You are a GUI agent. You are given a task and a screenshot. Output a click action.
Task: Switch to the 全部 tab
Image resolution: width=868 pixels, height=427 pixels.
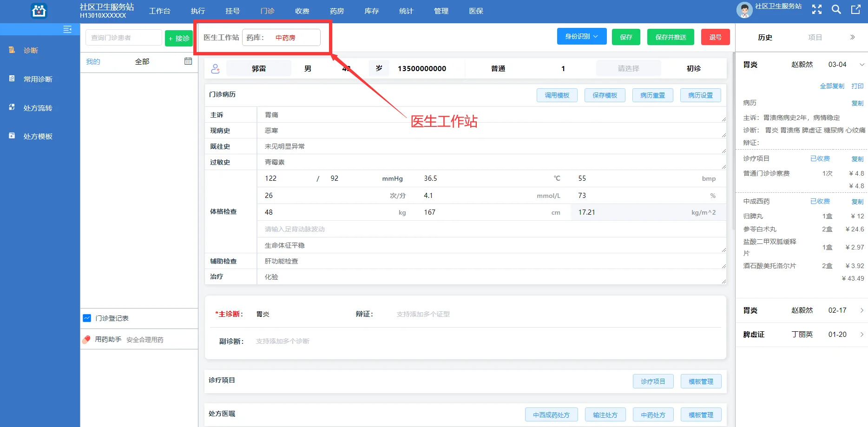point(142,61)
